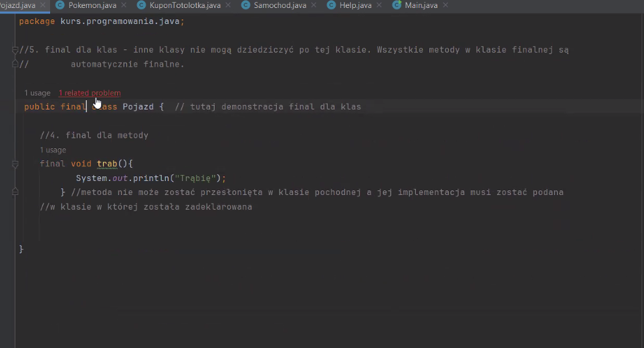Click the class icon on Help.java tab
The image size is (644, 348).
[x=331, y=5]
